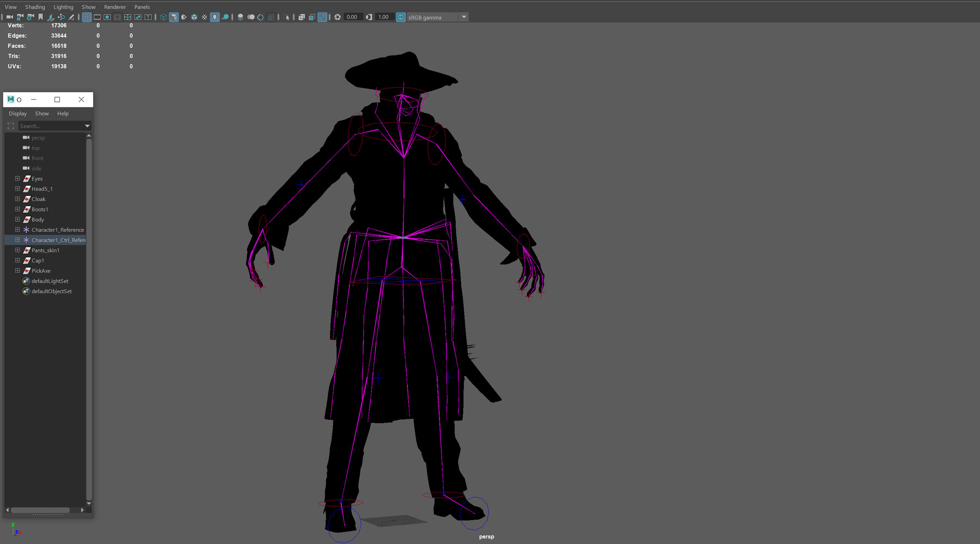Expand the Cloak node in Outliner
980x544 pixels.
(x=17, y=199)
